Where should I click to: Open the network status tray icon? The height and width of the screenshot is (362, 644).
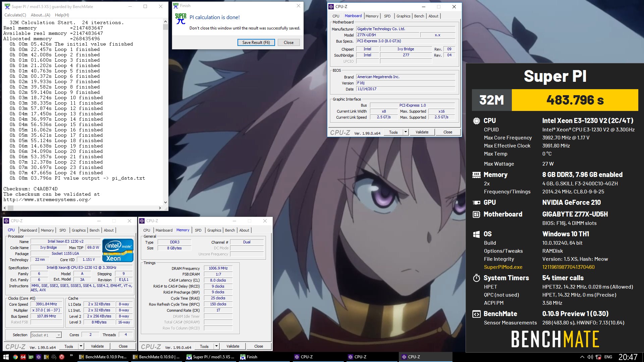point(598,357)
